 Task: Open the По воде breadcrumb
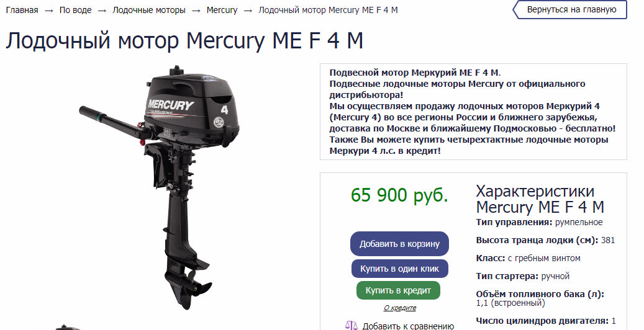pos(76,10)
